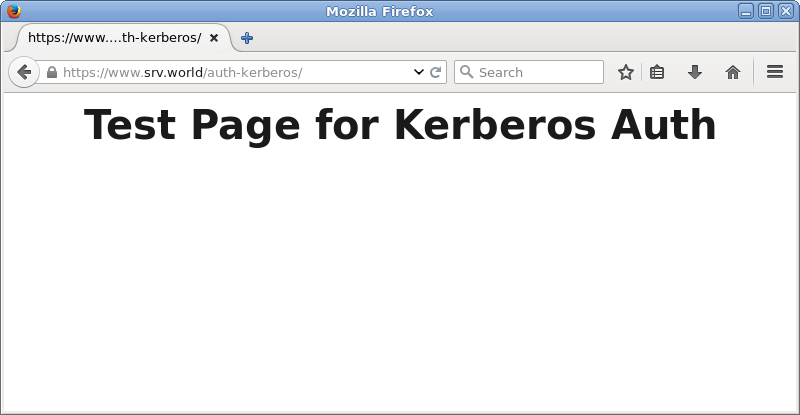
Task: Bookmark this page with the star
Action: (x=626, y=72)
